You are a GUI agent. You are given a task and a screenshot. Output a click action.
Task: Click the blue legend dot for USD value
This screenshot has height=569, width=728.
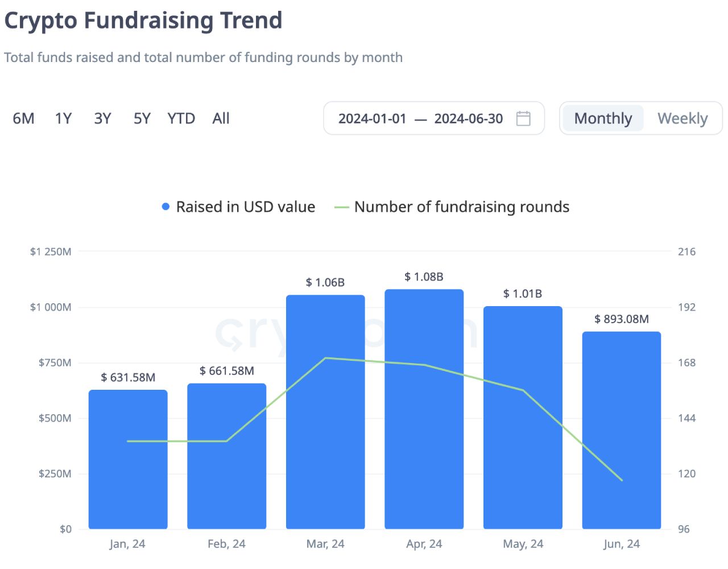tap(166, 207)
